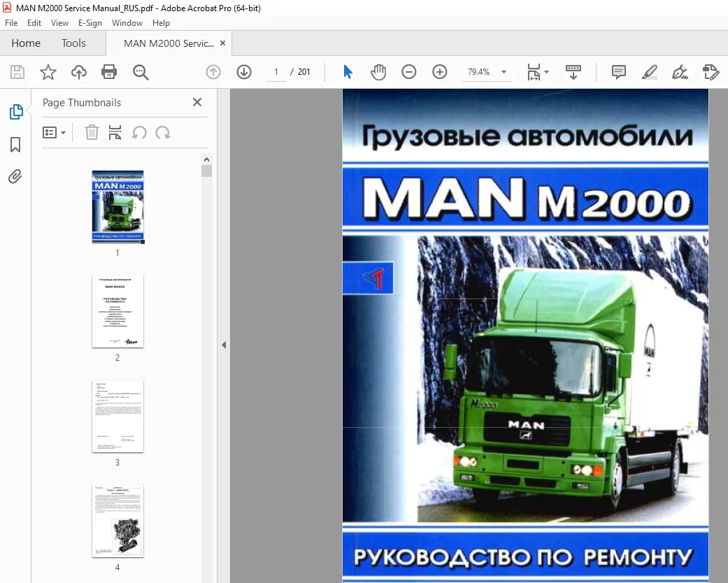The image size is (728, 583).
Task: Select page 1 thumbnail
Action: 118,206
